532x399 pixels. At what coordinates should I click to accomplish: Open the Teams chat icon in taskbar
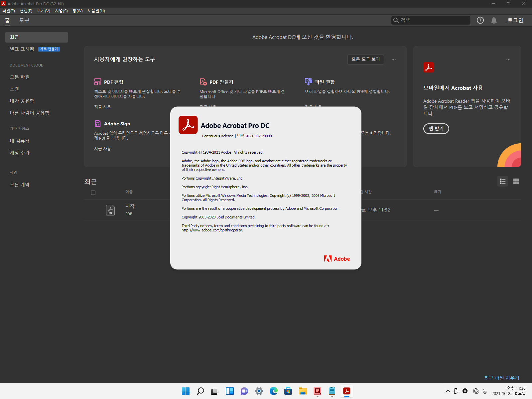tap(244, 391)
